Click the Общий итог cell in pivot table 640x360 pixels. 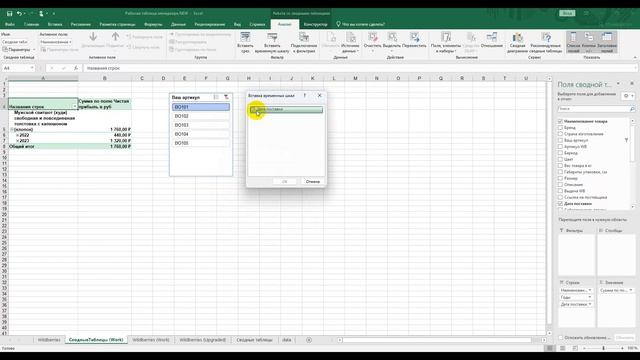point(43,146)
